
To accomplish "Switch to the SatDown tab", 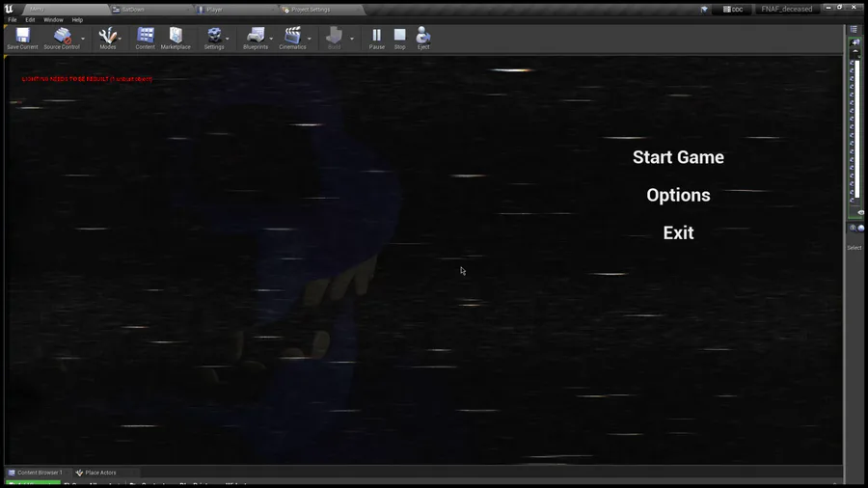I will click(149, 10).
